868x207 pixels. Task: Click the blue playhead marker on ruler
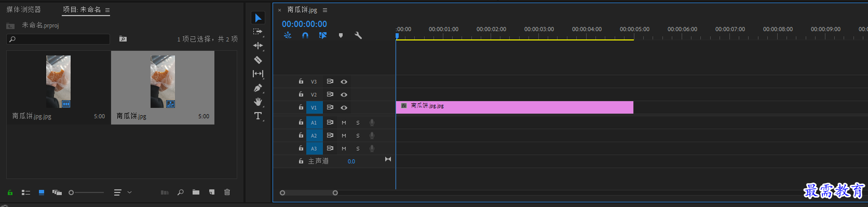(x=397, y=36)
